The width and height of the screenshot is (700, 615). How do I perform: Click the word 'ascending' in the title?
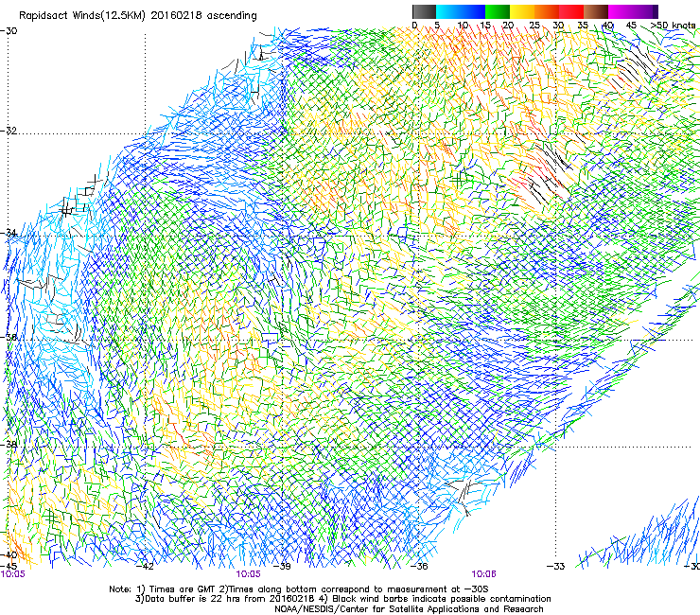(232, 16)
